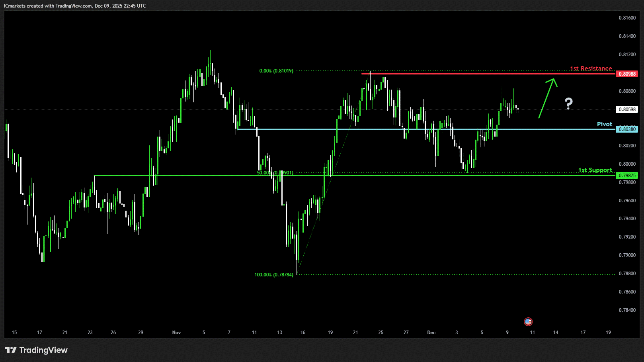The width and height of the screenshot is (644, 362).
Task: Click the white question mark annotation
Action: [x=569, y=104]
